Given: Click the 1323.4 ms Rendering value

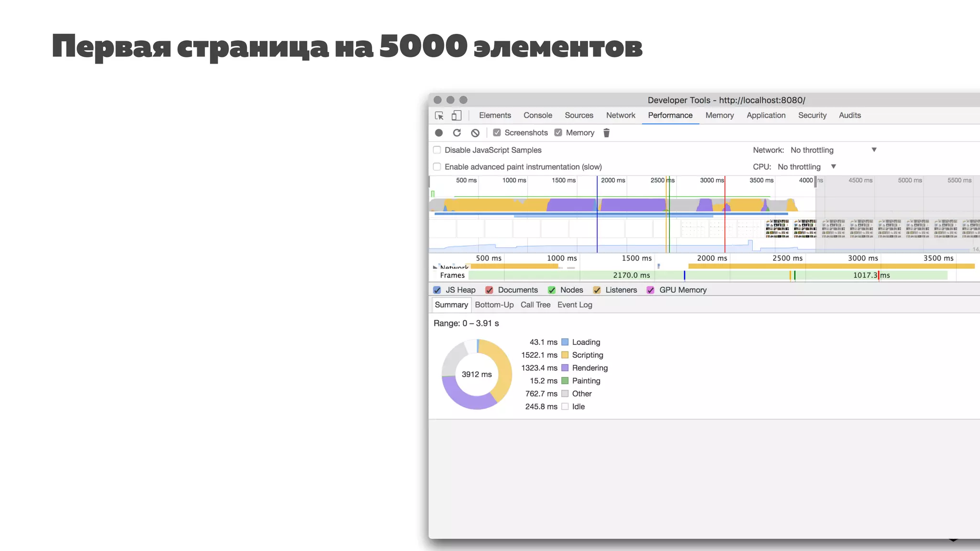Looking at the screenshot, I should click(539, 368).
